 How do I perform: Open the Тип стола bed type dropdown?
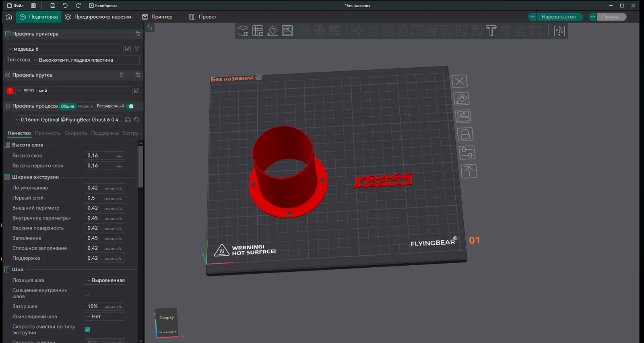(86, 60)
